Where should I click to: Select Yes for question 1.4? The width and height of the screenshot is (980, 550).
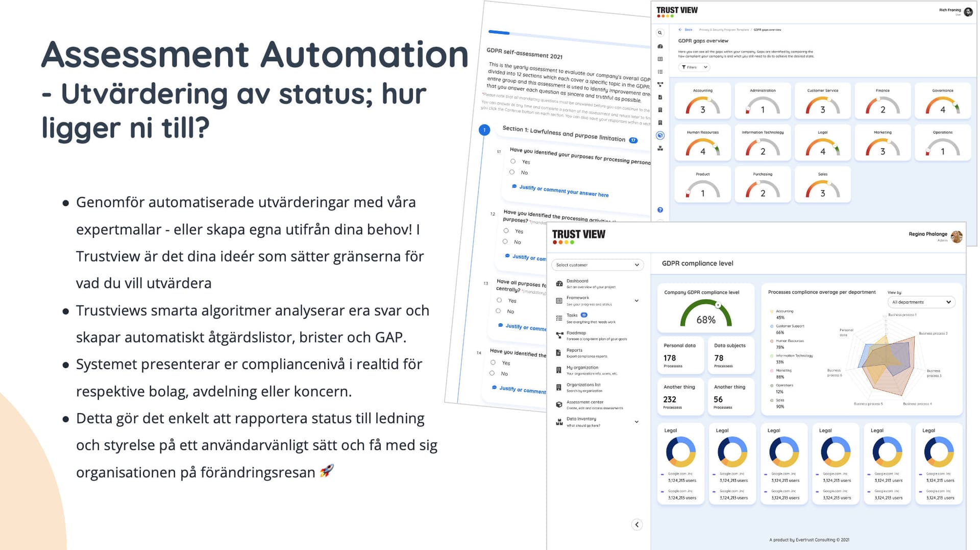pos(493,363)
